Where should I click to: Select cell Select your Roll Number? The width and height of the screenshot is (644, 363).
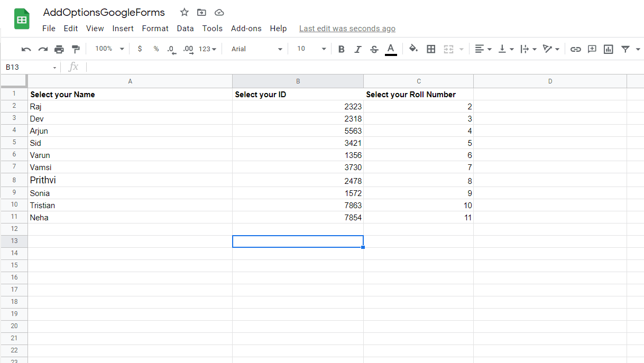(419, 95)
